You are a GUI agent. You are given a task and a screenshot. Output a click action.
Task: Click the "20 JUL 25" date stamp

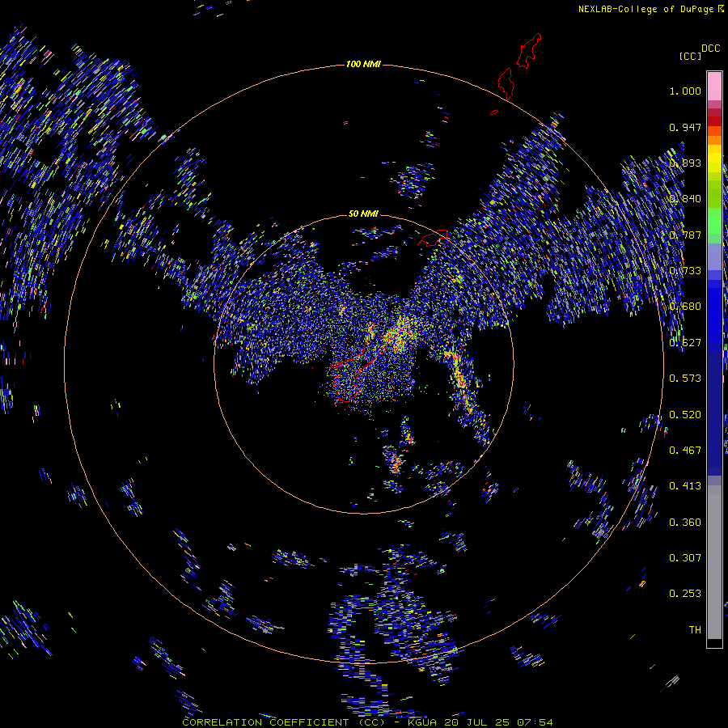click(x=476, y=722)
